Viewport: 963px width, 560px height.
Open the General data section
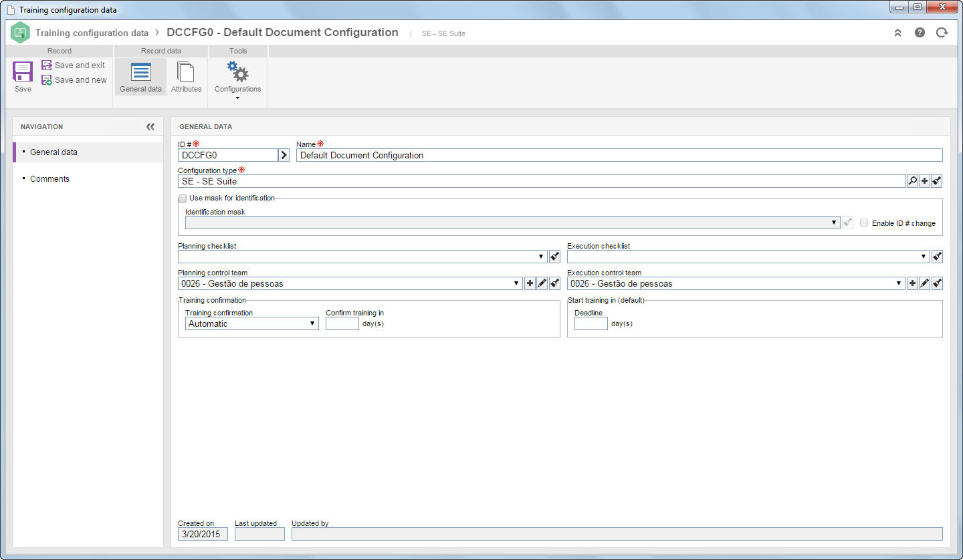tap(140, 77)
